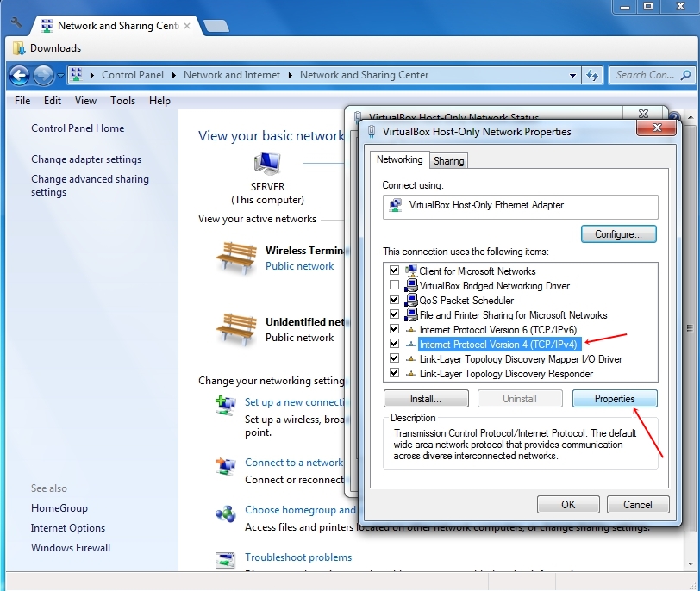Expand the arrow before Control Panel breadcrumb
700x591 pixels.
tap(92, 75)
